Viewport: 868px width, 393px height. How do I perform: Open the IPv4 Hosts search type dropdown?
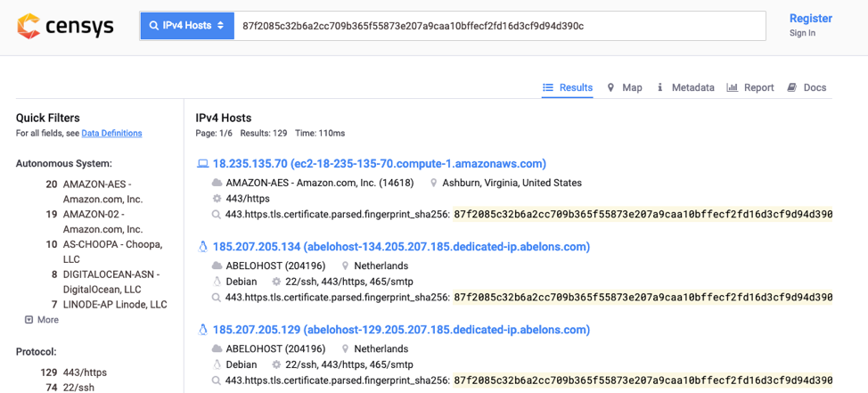[187, 26]
